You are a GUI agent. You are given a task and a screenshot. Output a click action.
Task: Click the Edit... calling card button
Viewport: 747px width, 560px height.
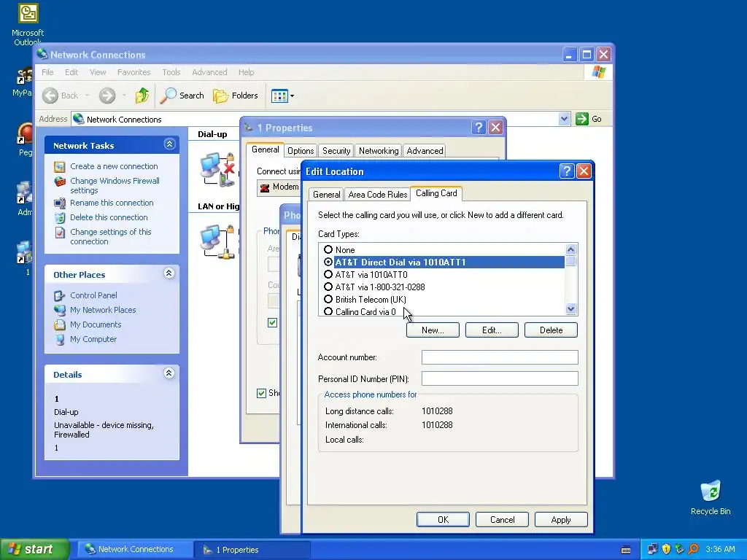coord(492,330)
